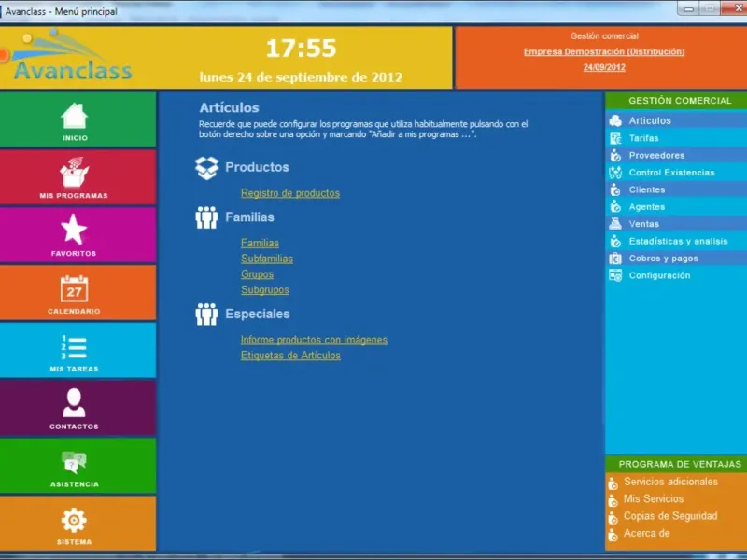This screenshot has width=747, height=560.
Task: Click the Productos boxes icon
Action: (x=206, y=168)
